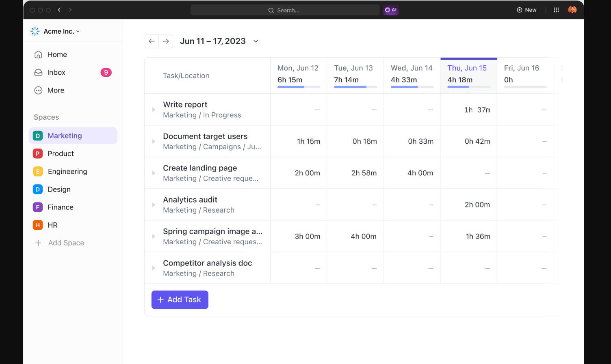Click Wednesday's 4h 33m progress bar
Image resolution: width=611 pixels, height=364 pixels.
point(412,87)
